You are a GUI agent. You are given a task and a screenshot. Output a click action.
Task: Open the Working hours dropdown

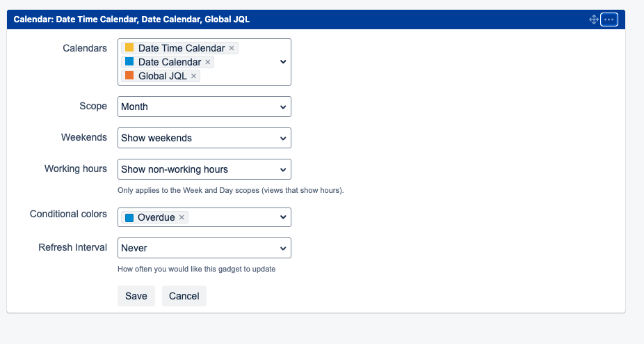pos(204,169)
